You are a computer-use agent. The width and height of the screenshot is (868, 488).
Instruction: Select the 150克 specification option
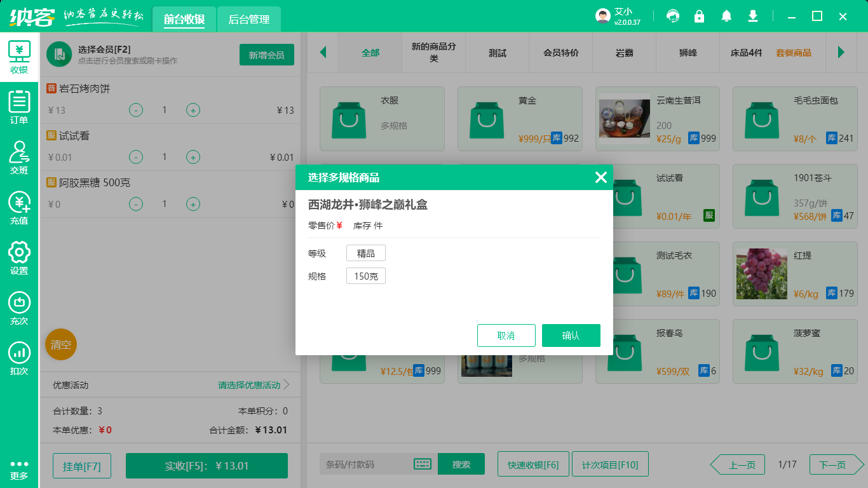click(365, 275)
